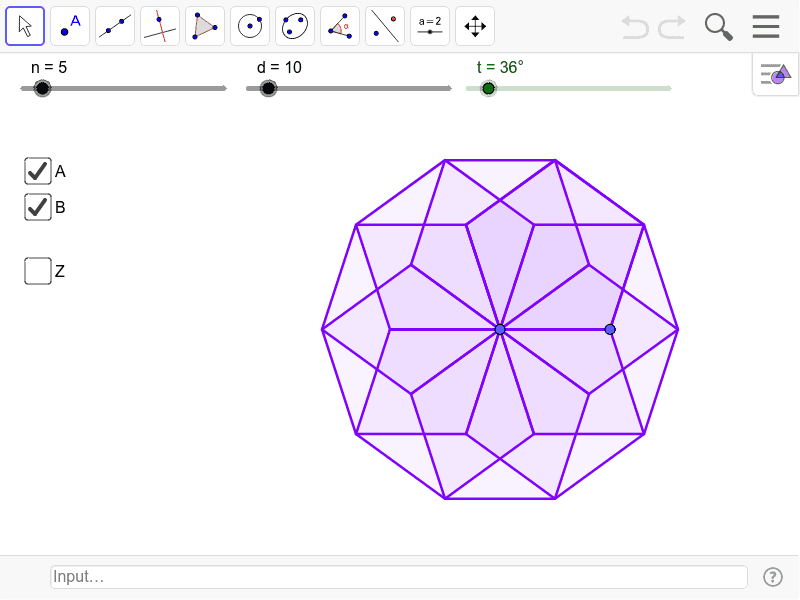Select the Move arrow tool
800x600 pixels.
pos(25,25)
